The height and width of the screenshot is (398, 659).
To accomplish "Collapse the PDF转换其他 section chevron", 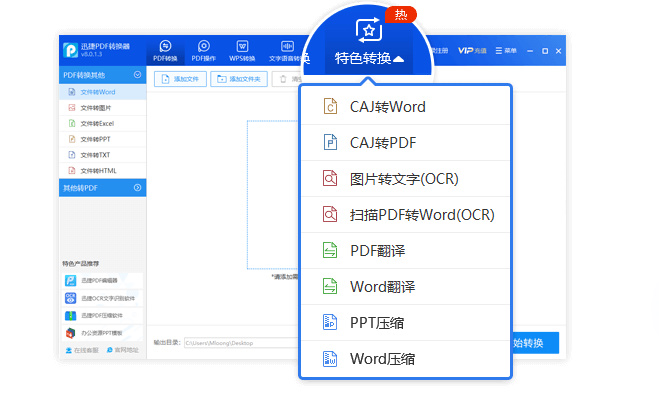I will pos(137,75).
